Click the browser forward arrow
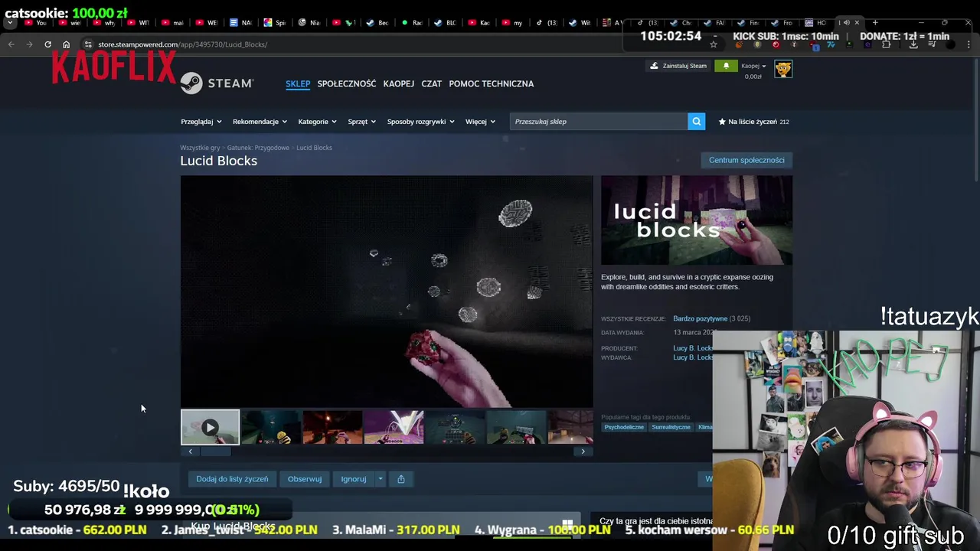This screenshot has width=980, height=551. [30, 44]
